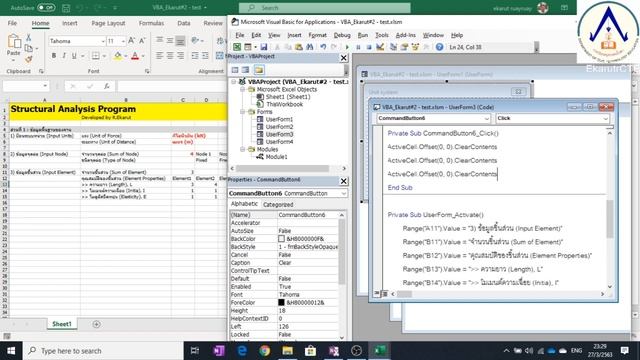Add a new sheet with plus button
The width and height of the screenshot is (640, 360).
tap(96, 324)
